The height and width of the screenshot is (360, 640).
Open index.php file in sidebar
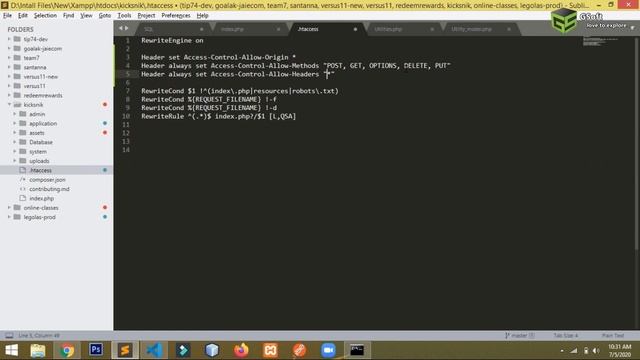pos(42,198)
